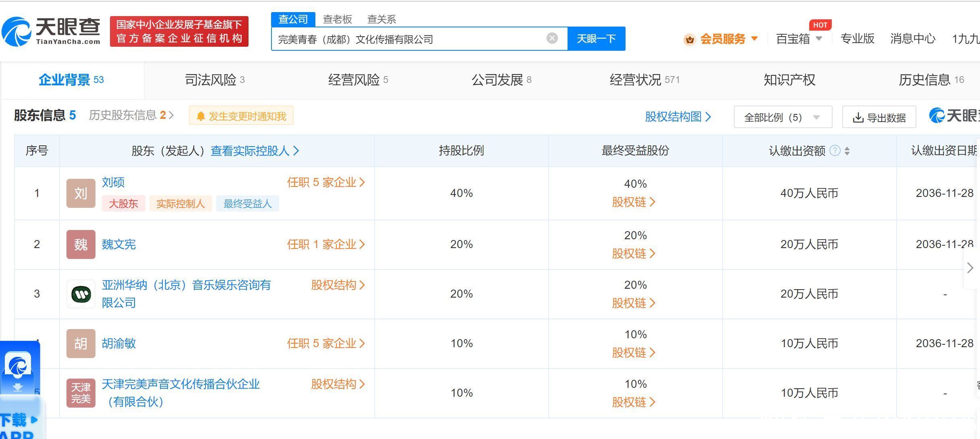Open 股权链 in 刘硕 row
The height and width of the screenshot is (439, 980).
pos(634,202)
